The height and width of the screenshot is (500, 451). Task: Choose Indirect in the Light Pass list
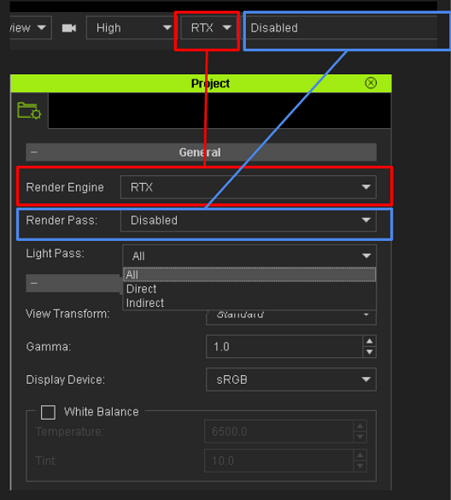pyautogui.click(x=250, y=303)
